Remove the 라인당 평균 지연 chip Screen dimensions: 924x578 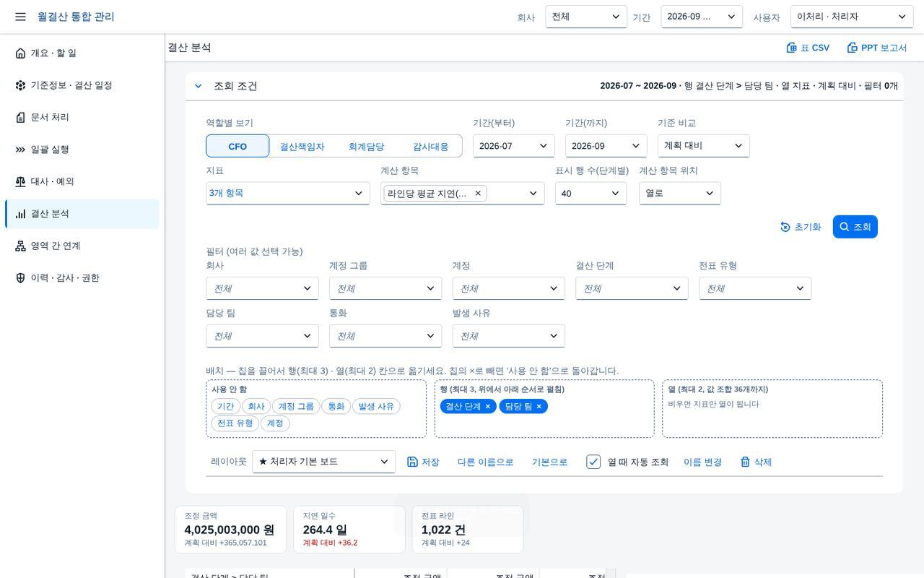pyautogui.click(x=478, y=194)
